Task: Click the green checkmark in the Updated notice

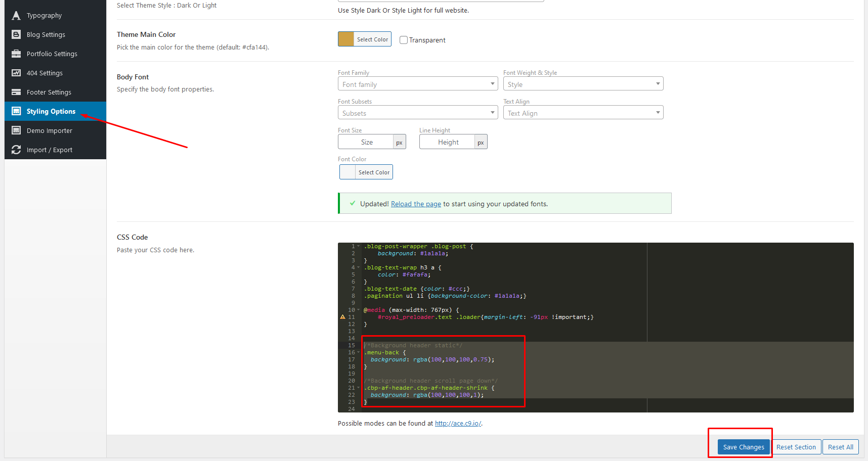Action: click(x=353, y=203)
